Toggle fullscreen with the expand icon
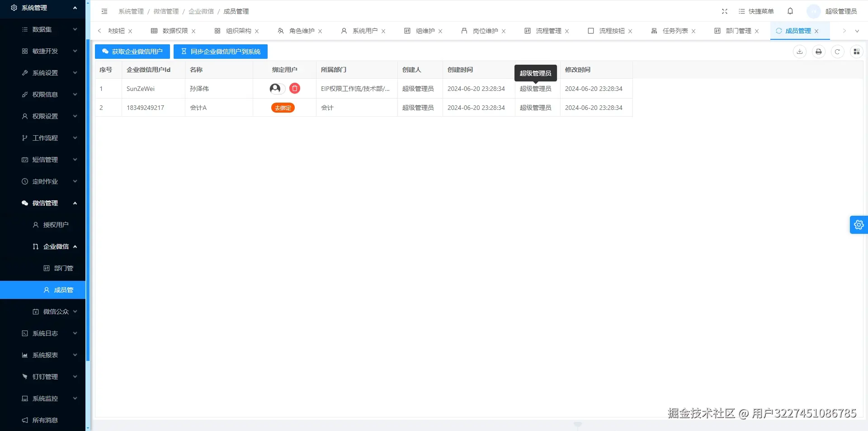The image size is (868, 431). (x=724, y=11)
